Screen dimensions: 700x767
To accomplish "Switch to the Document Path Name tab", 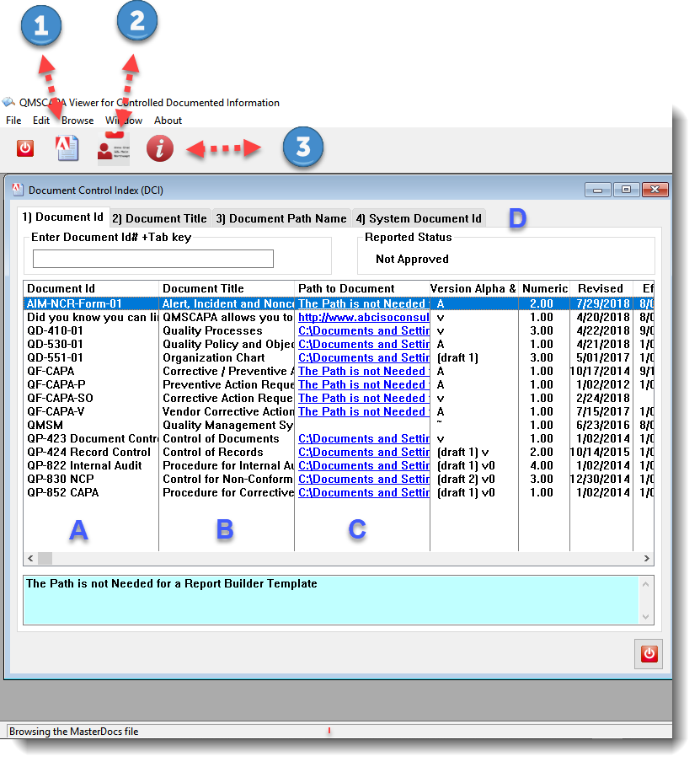I will [x=282, y=217].
